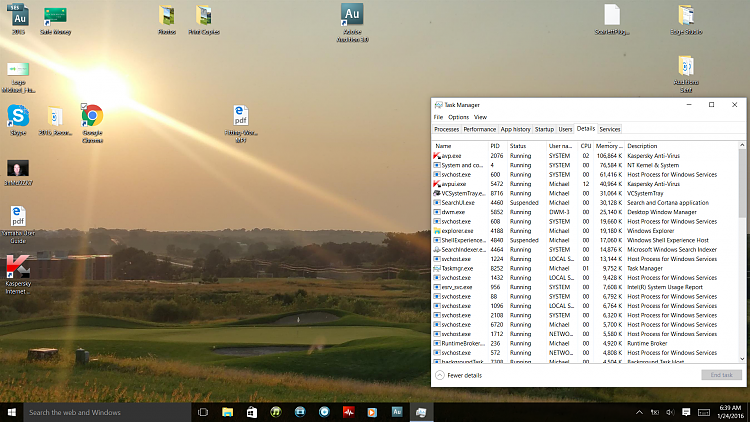The height and width of the screenshot is (422, 750).
Task: Select the Edge Studio folder on desktop
Action: 686,20
